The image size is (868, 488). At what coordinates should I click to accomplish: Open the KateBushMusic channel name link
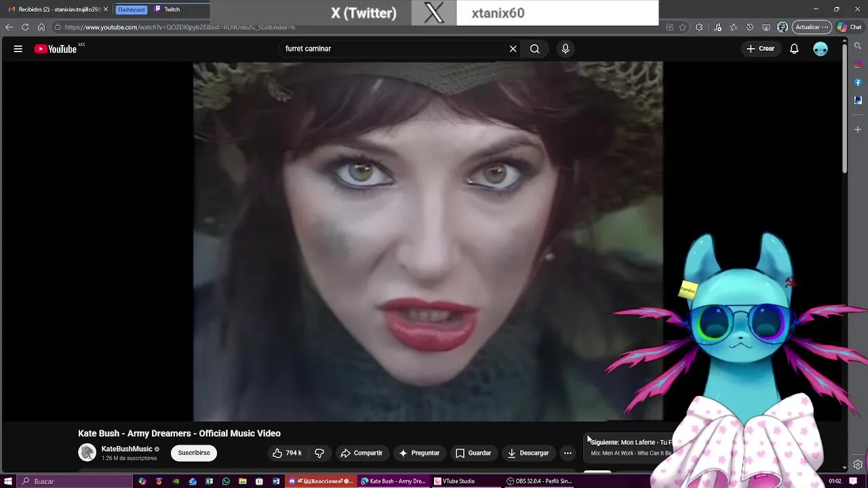(127, 449)
